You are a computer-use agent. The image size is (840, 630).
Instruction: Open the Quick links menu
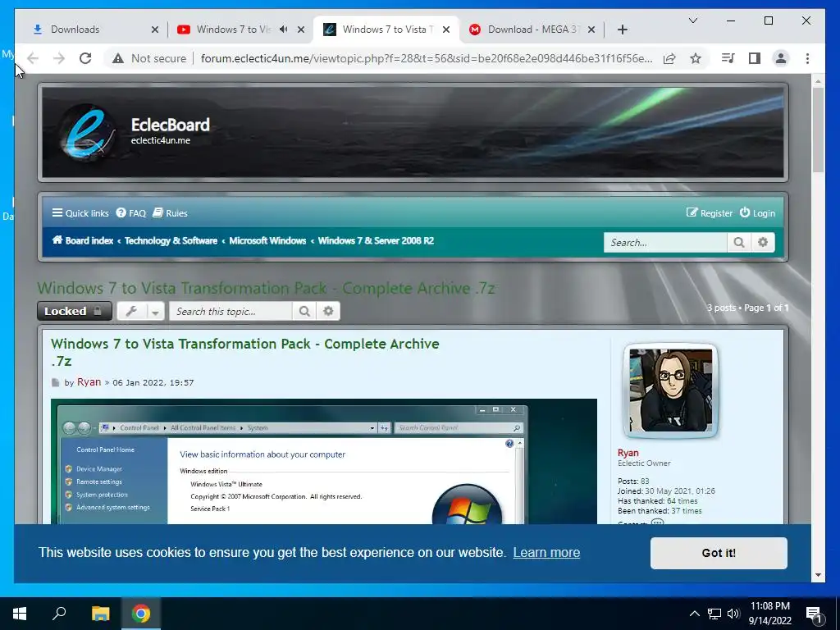pos(80,213)
